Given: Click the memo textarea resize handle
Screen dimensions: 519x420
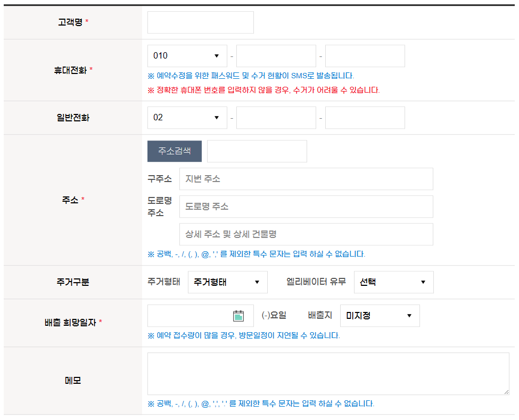Looking at the screenshot, I should (507, 391).
